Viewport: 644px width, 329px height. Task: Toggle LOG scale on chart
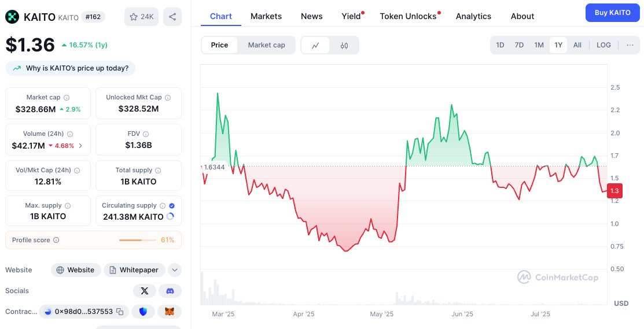point(603,45)
